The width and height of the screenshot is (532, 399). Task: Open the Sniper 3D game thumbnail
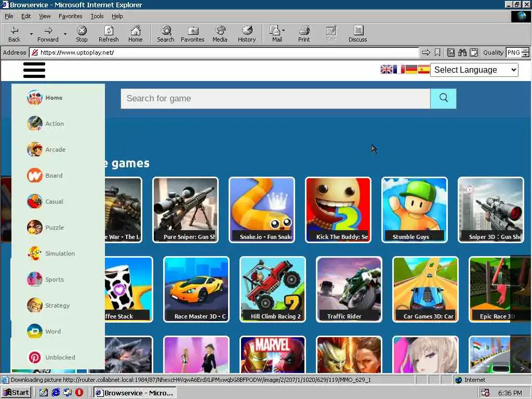click(x=490, y=210)
